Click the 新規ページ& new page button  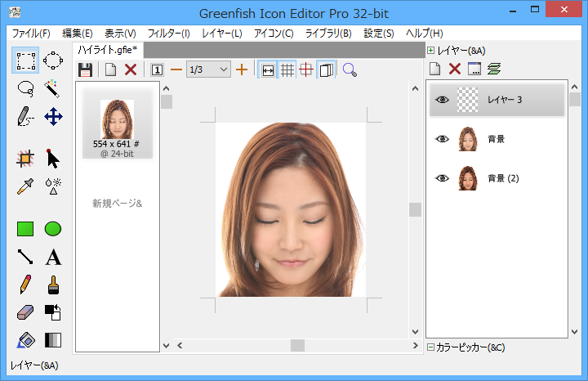(117, 203)
